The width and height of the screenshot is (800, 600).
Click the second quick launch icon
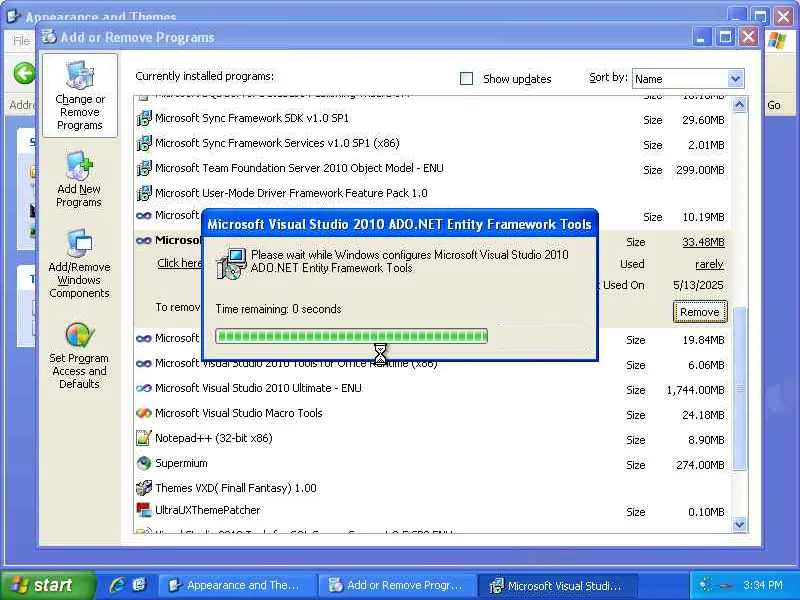139,585
